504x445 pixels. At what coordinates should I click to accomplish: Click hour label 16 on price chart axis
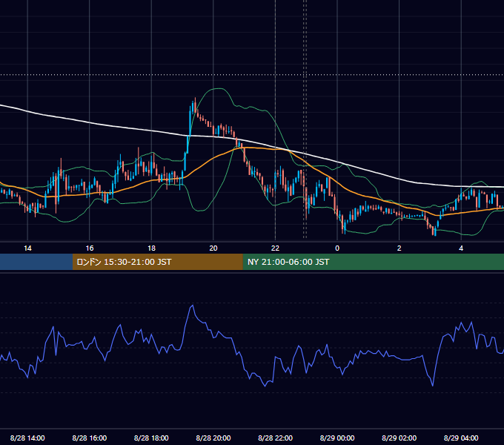click(90, 248)
